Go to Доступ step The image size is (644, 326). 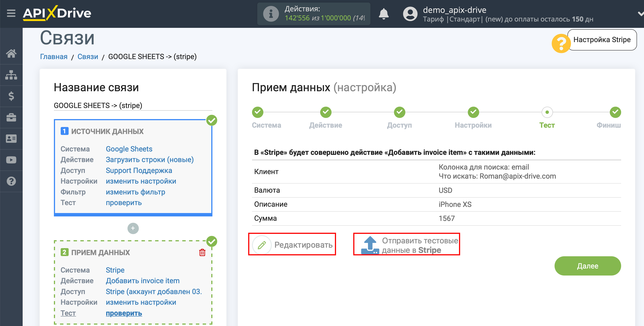399,112
